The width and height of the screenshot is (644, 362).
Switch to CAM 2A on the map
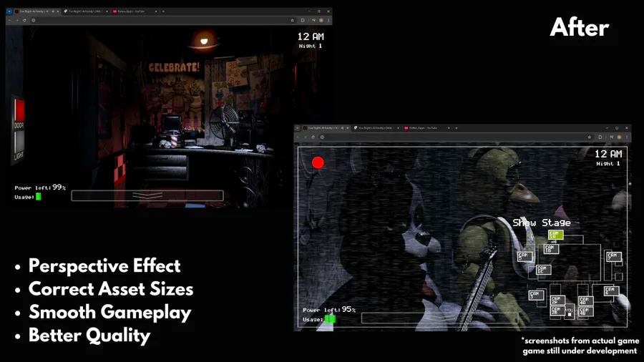557,300
